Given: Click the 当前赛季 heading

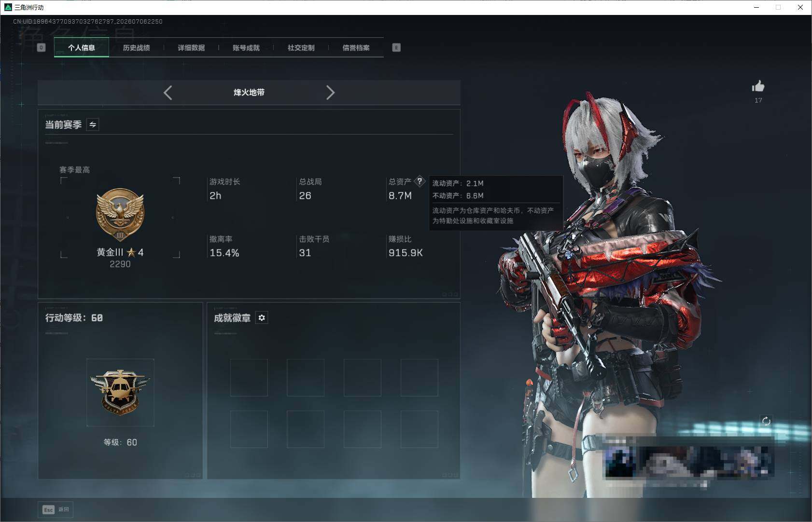Looking at the screenshot, I should tap(63, 124).
